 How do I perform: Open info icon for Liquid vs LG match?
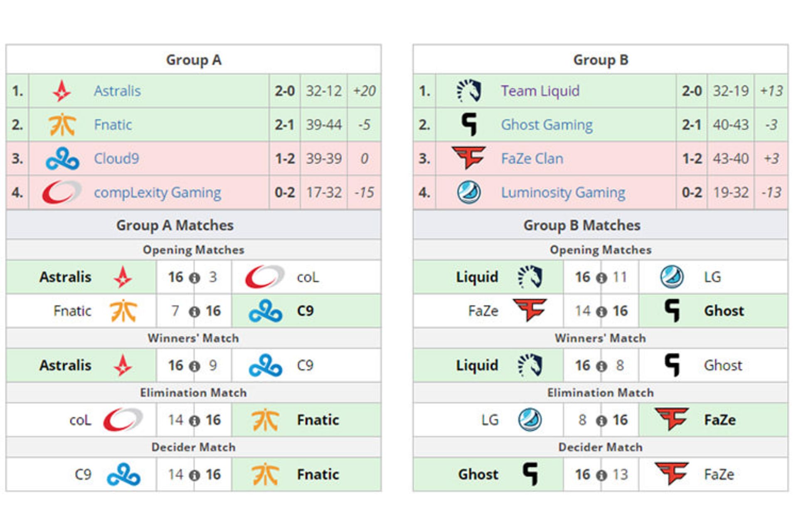pyautogui.click(x=601, y=278)
